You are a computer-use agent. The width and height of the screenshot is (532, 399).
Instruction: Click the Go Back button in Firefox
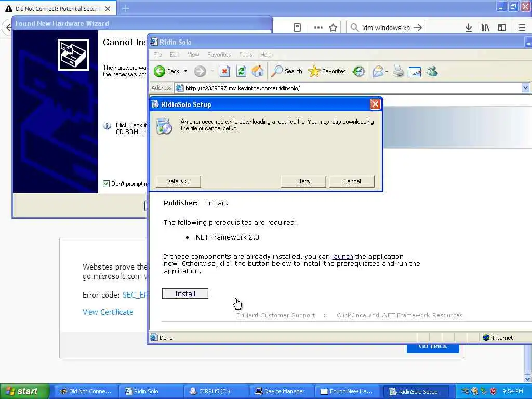click(433, 348)
